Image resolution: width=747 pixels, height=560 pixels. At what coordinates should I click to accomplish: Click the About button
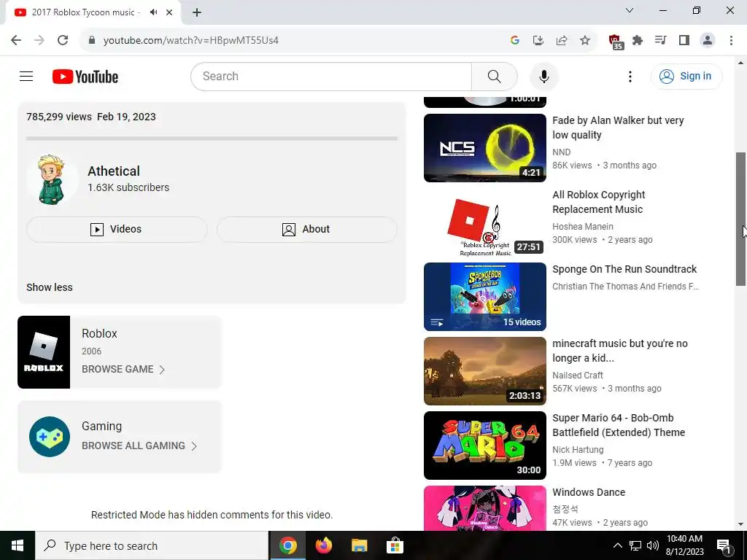tap(307, 229)
